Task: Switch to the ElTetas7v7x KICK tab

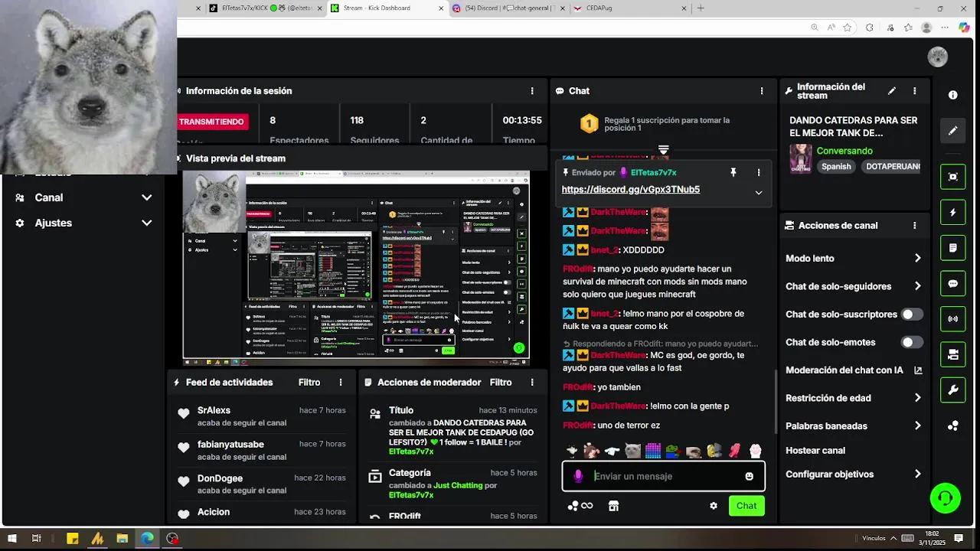Action: pyautogui.click(x=266, y=8)
